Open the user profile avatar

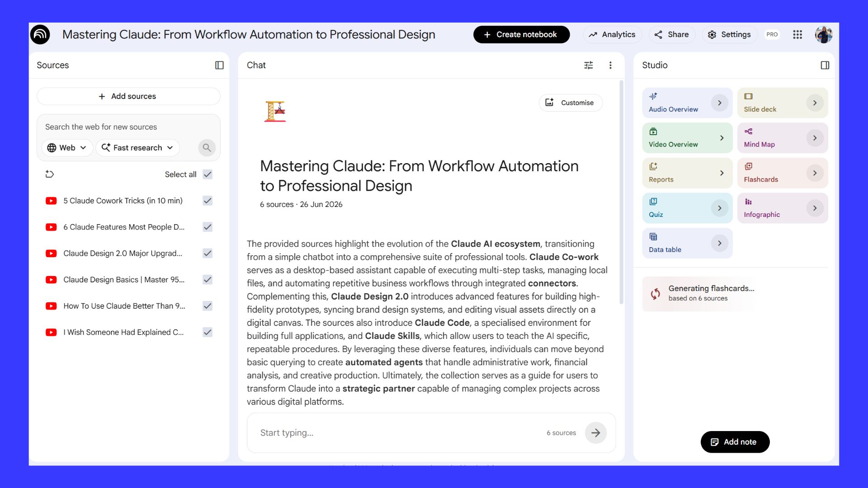tap(824, 34)
